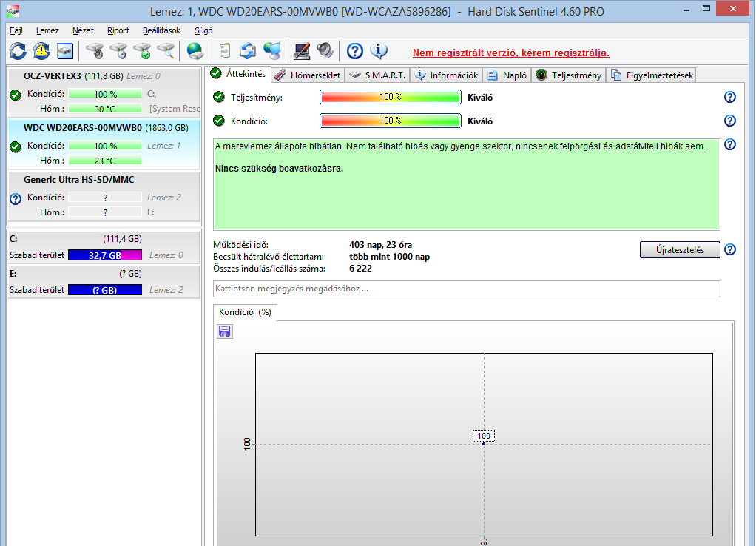
Task: Click the speaker sound toolbar icon
Action: click(325, 50)
